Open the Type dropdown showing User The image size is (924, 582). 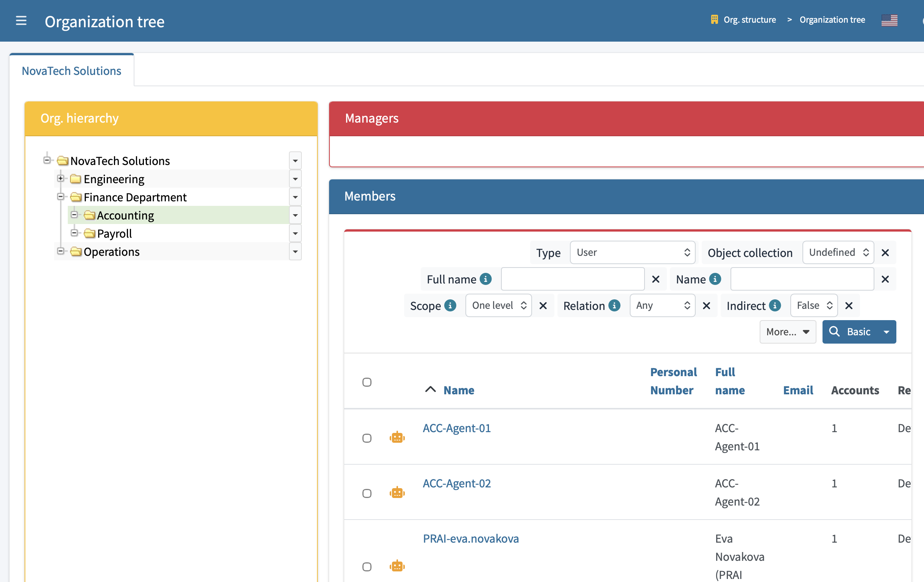(632, 252)
